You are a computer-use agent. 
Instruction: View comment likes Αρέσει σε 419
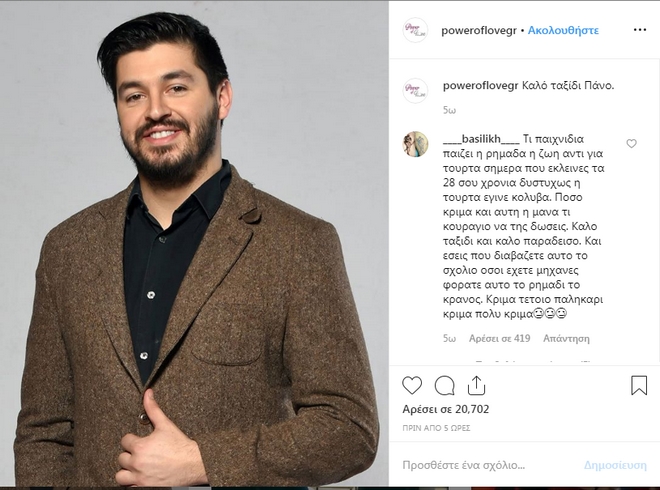point(500,338)
